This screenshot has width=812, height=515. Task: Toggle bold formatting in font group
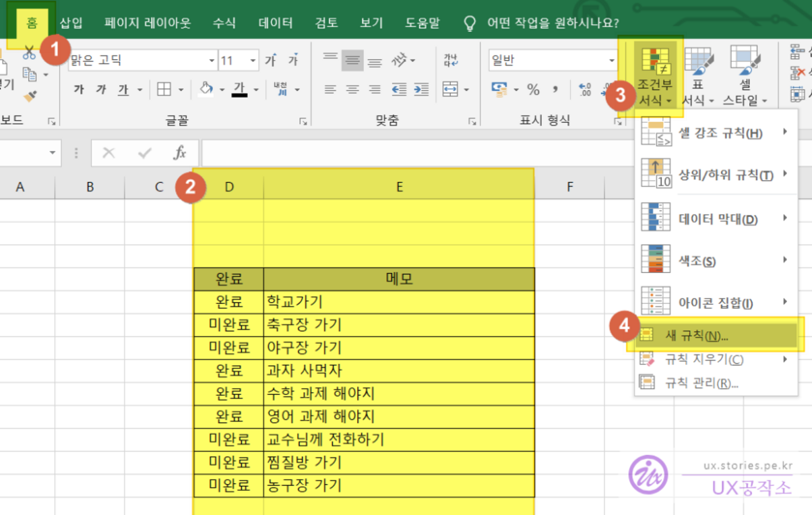click(79, 90)
